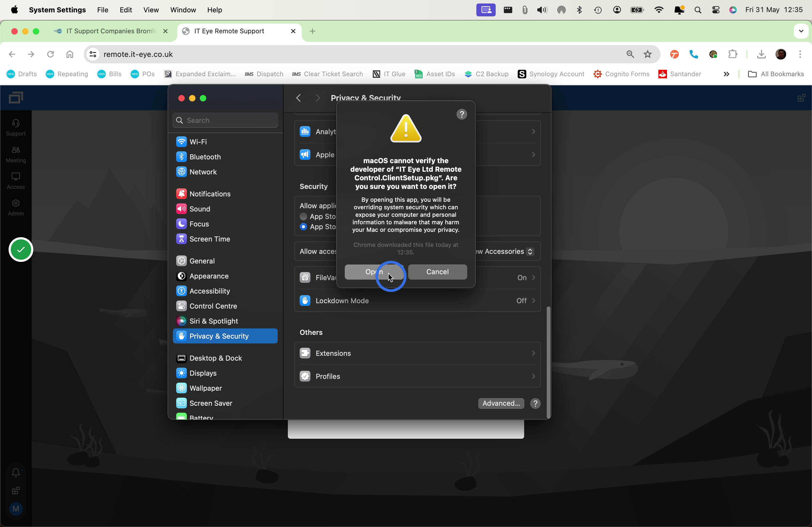Click Cancel in the verification dialog
This screenshot has height=527, width=812.
point(437,272)
